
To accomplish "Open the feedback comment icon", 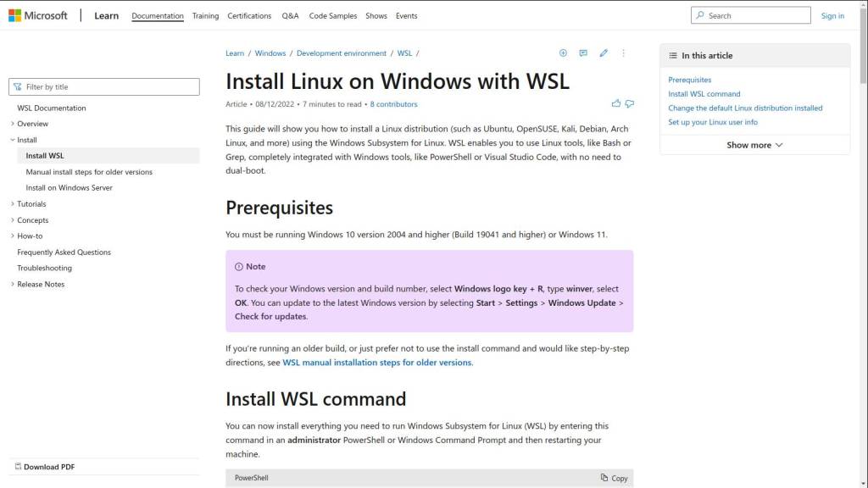I will pos(583,53).
